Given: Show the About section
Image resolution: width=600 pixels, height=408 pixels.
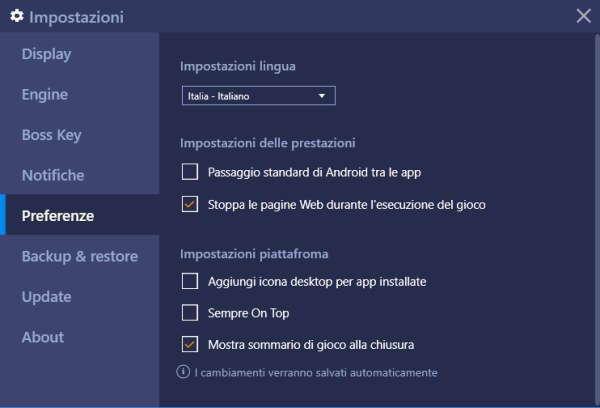Looking at the screenshot, I should (x=43, y=337).
